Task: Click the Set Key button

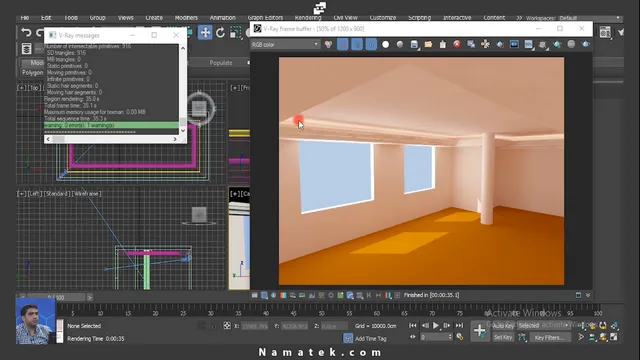Action: click(503, 337)
